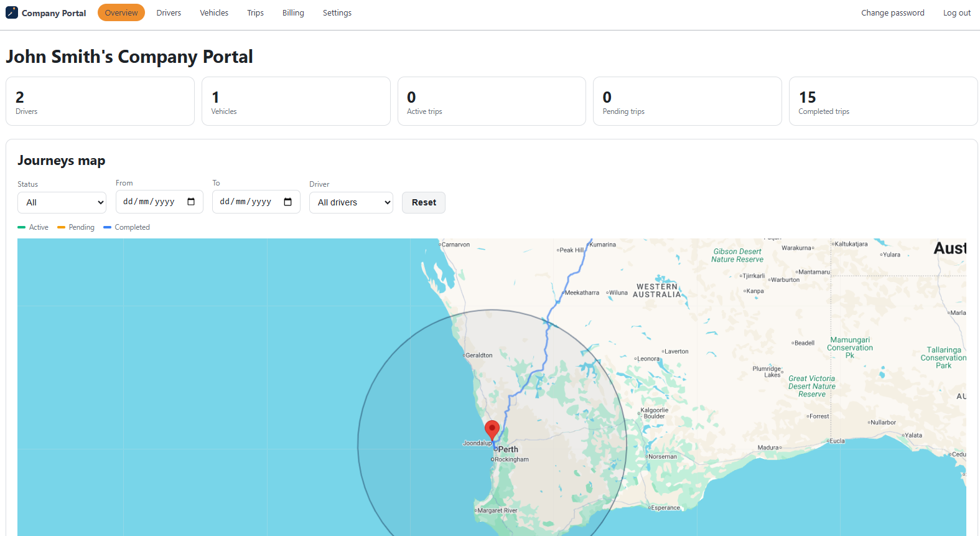Click the John Smith's Company Portal heading
Screen dimensions: 980x536
click(129, 57)
